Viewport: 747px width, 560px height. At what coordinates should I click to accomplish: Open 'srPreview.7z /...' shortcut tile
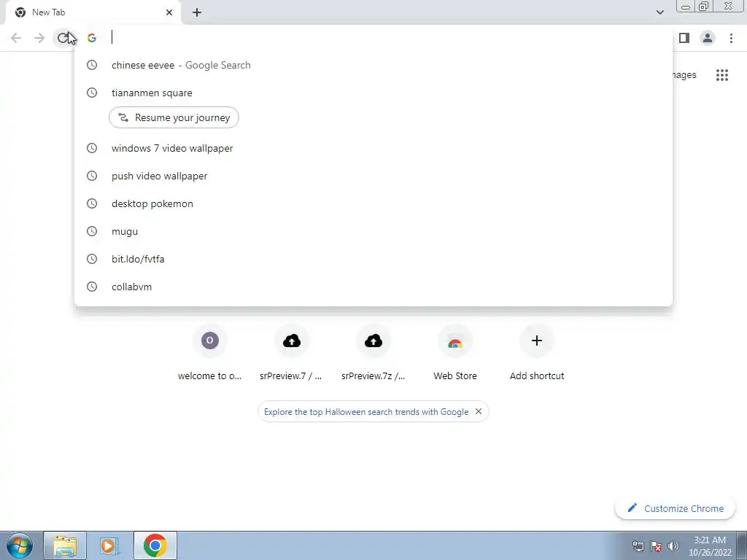point(373,353)
